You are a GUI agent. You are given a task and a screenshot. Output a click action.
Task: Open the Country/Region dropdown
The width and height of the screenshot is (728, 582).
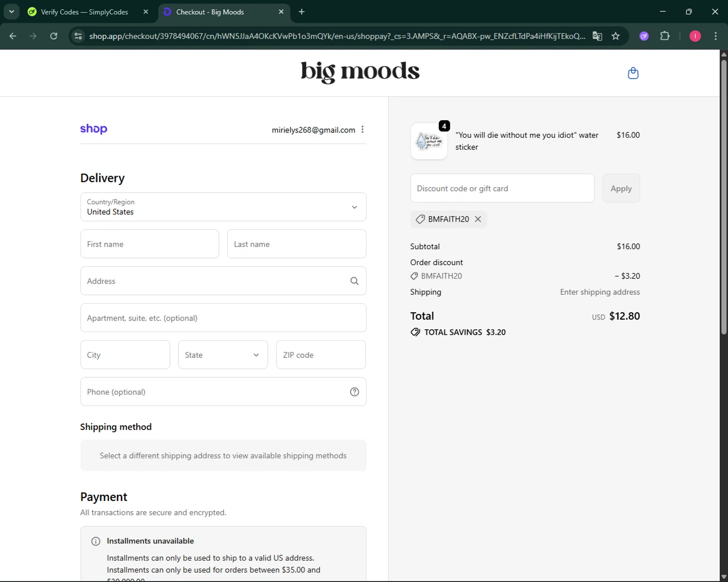[223, 207]
